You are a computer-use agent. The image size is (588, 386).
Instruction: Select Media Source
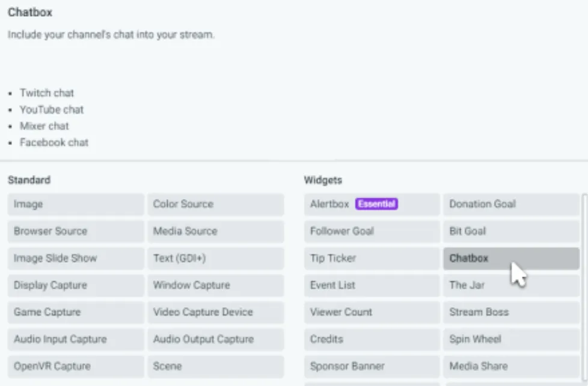click(x=215, y=231)
